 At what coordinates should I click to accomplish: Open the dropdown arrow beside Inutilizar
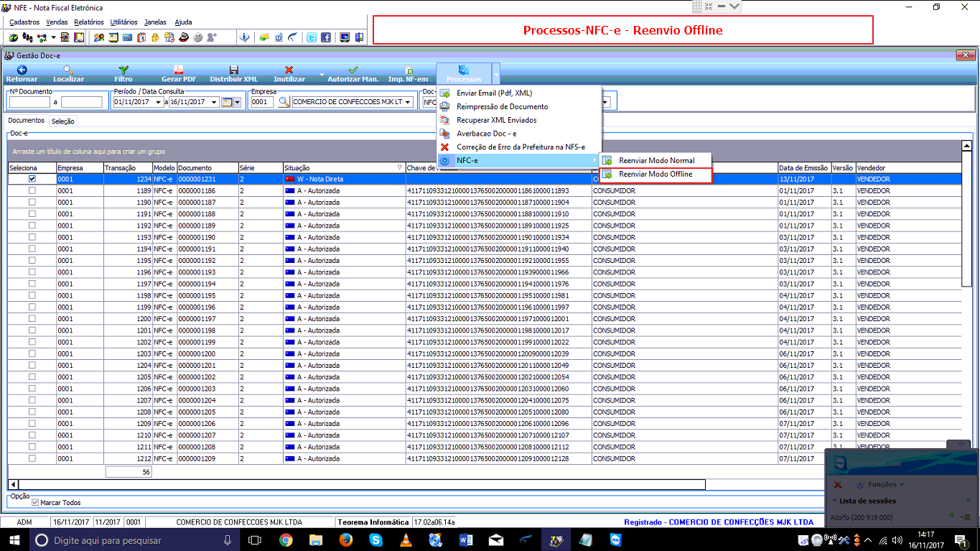coord(322,73)
